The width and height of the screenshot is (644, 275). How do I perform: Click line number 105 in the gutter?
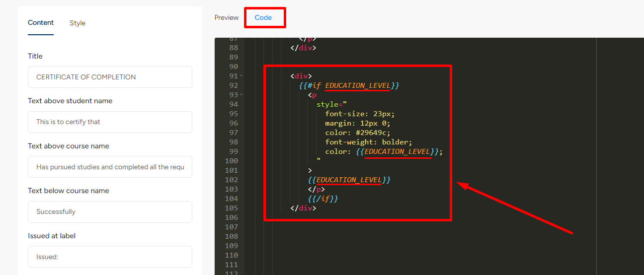(x=232, y=208)
